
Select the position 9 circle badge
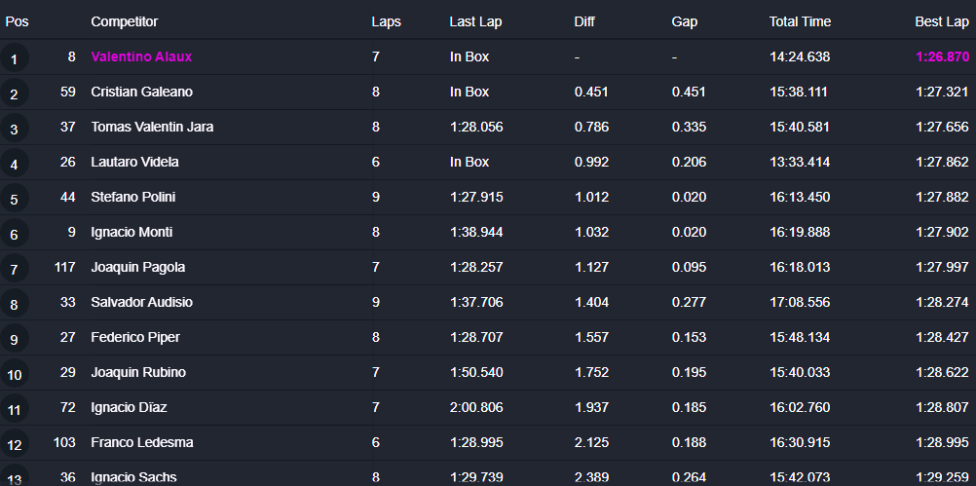tap(14, 339)
